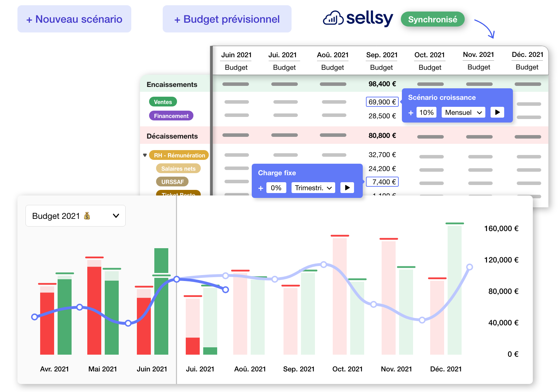Edit the 69,900 € amount field
Screen dimensions: 559x392
tap(382, 102)
